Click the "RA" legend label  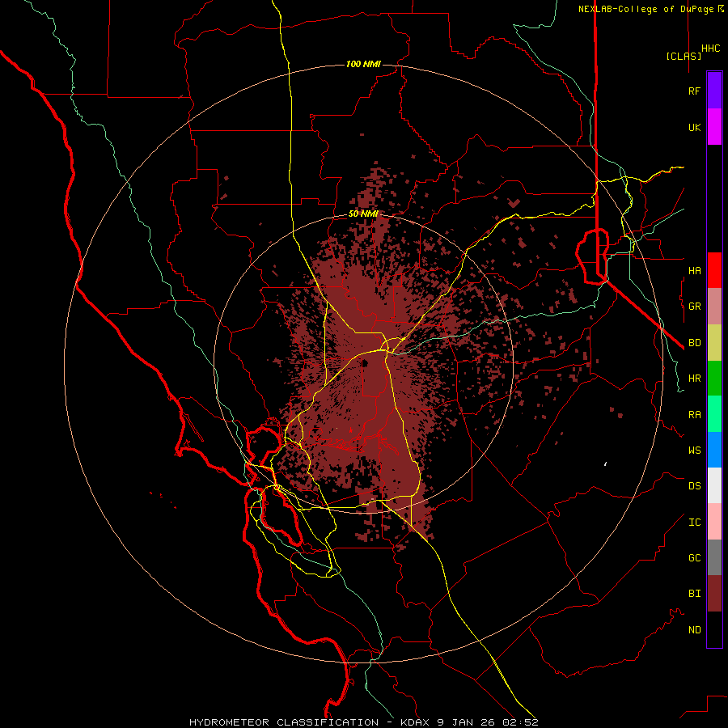click(x=694, y=415)
